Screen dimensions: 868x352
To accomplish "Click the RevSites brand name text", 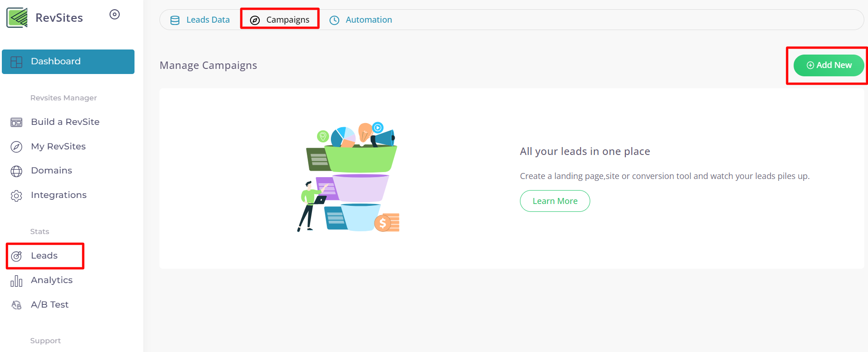I will click(59, 18).
